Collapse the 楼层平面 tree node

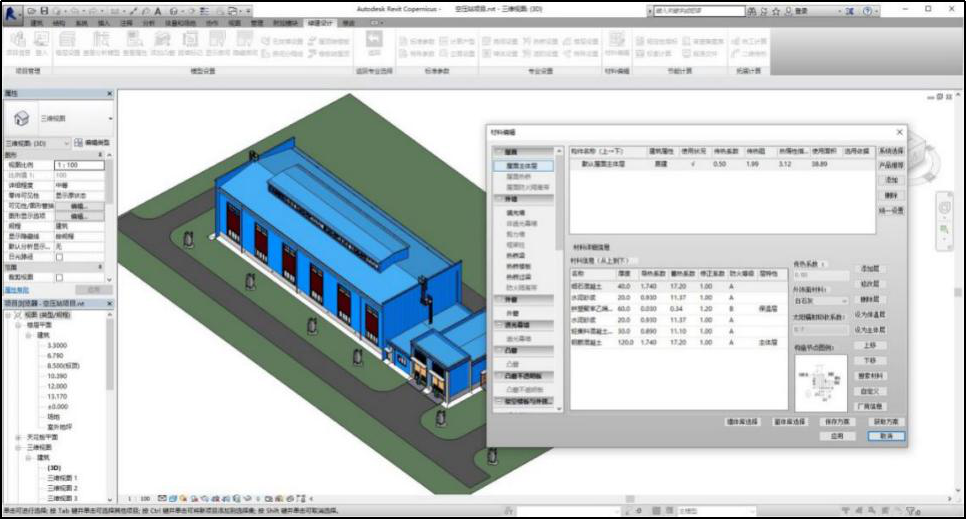(x=19, y=325)
